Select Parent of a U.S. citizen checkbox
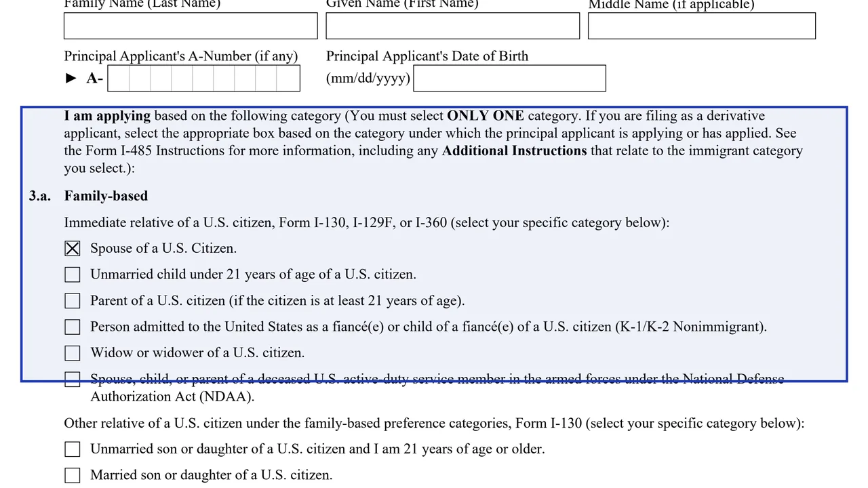868x488 pixels. [73, 300]
